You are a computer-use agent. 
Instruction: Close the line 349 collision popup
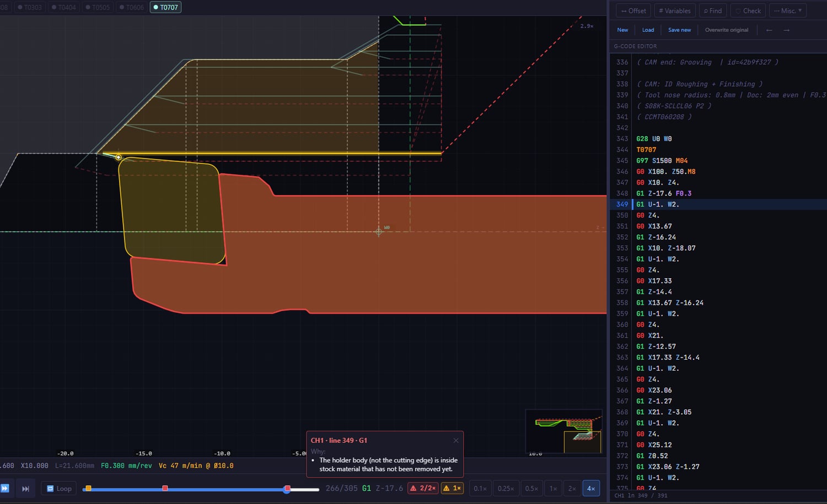456,440
